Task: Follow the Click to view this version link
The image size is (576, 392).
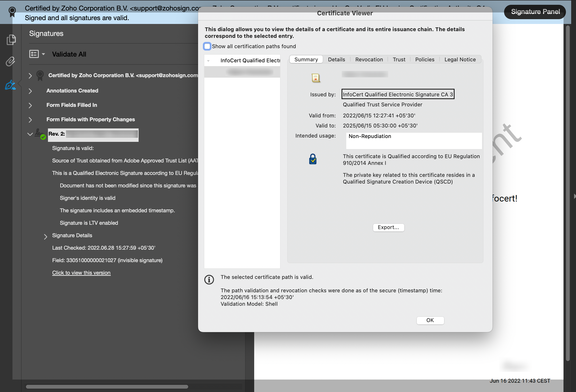Action: pos(81,273)
